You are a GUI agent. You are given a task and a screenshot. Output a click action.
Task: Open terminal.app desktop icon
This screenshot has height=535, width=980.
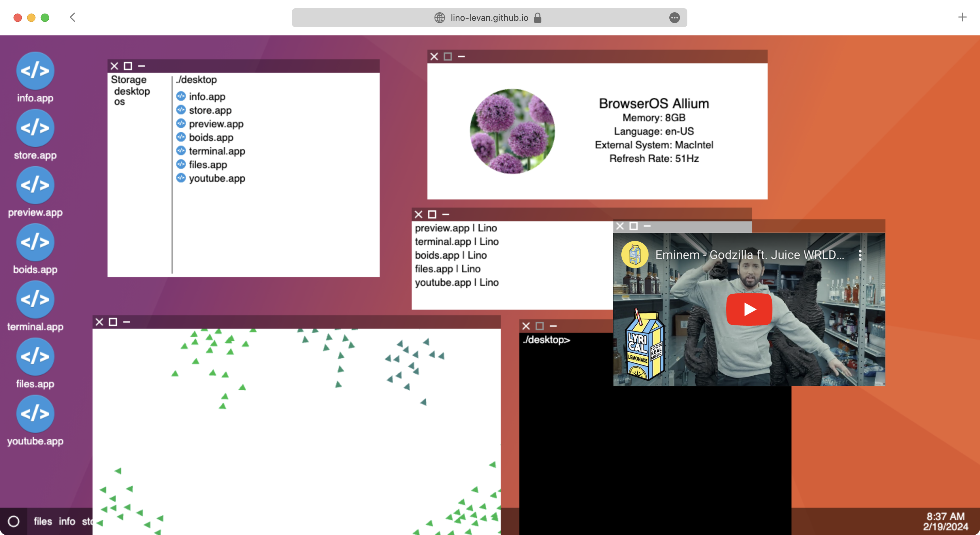click(35, 299)
